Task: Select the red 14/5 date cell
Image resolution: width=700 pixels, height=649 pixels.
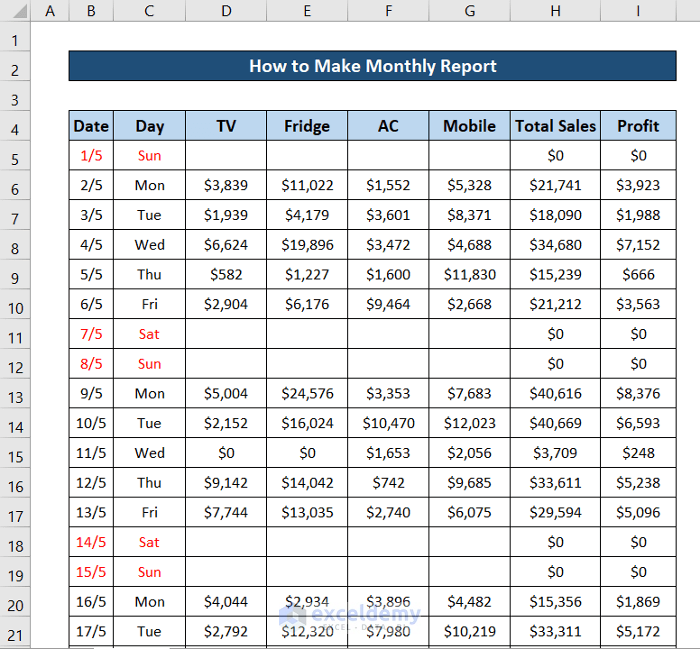Action: [91, 542]
